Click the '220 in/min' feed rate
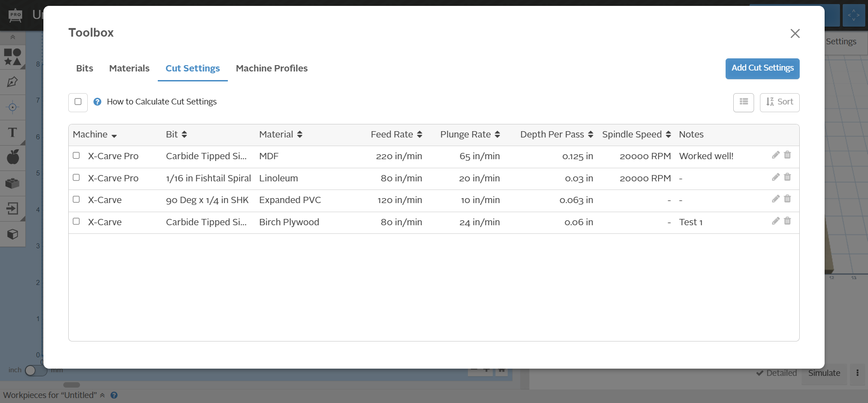Image resolution: width=868 pixels, height=403 pixels. pos(399,156)
